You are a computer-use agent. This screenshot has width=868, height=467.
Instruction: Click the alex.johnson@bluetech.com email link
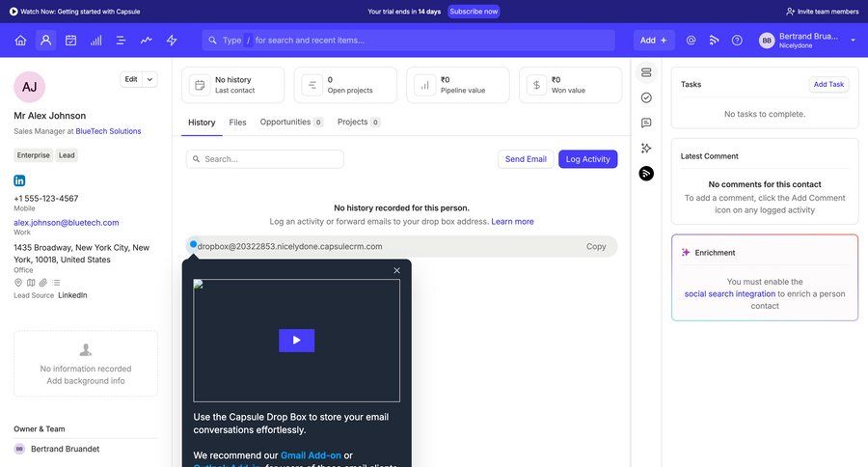(x=67, y=223)
